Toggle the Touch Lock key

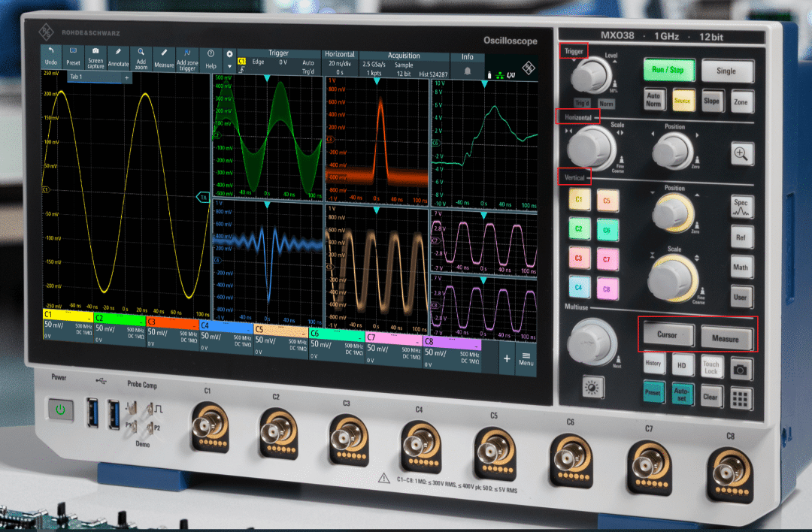[x=711, y=368]
